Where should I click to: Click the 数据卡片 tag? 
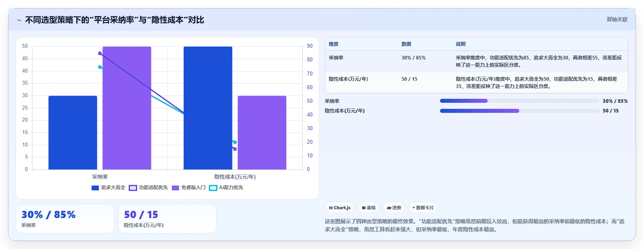[x=423, y=208]
